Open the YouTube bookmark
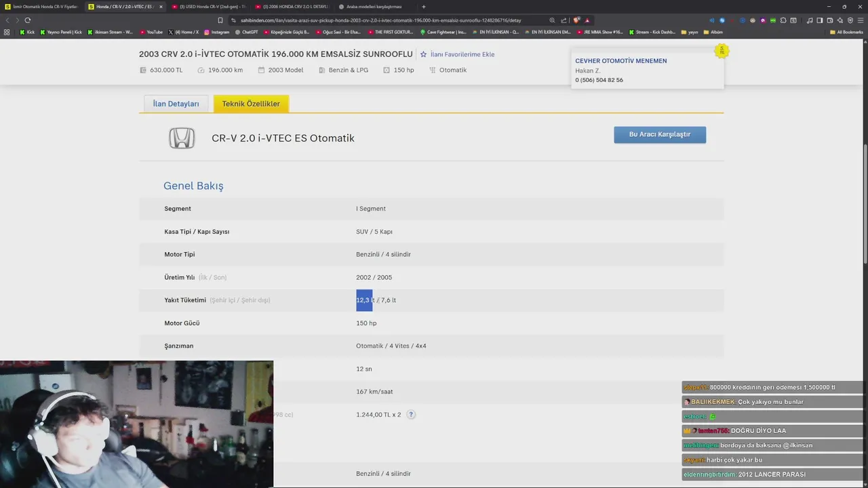This screenshot has height=488, width=868. tap(151, 32)
